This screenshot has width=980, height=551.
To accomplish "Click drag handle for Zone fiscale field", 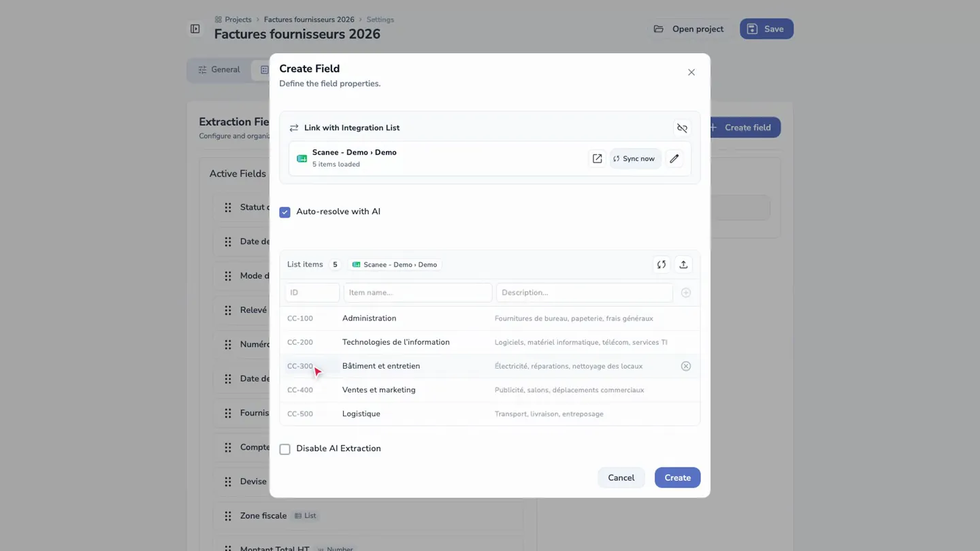I will click(228, 516).
